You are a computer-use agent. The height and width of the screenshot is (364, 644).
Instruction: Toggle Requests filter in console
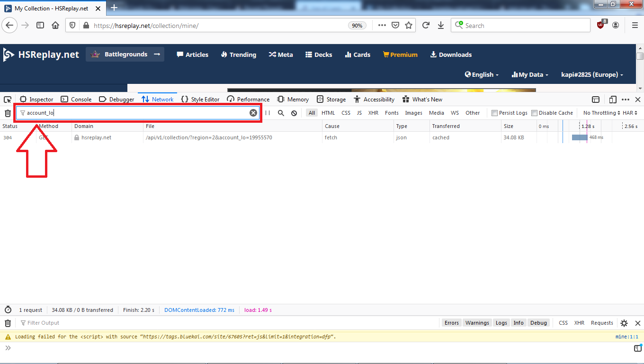602,323
